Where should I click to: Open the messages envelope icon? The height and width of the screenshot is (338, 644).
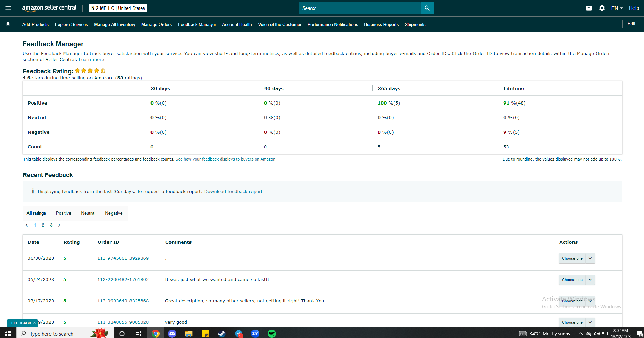coord(589,8)
